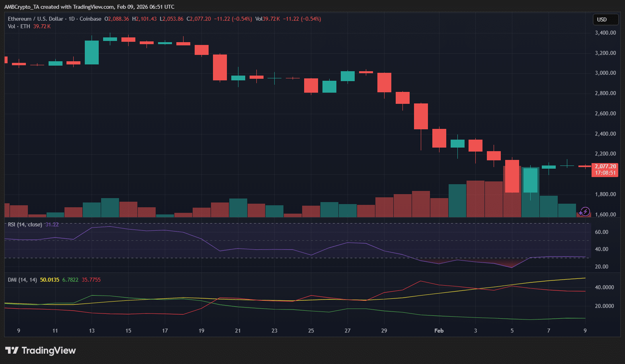Click the green 6.7822 DMI value

pos(70,280)
